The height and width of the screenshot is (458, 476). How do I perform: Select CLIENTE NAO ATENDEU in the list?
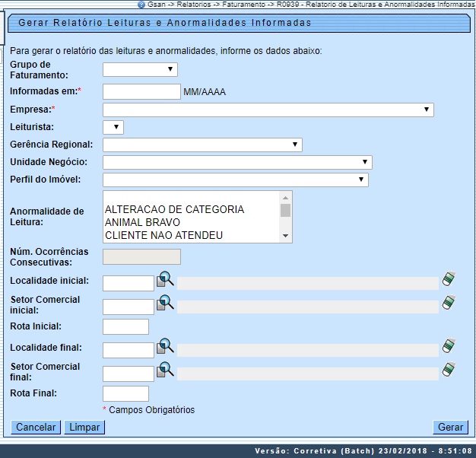163,235
